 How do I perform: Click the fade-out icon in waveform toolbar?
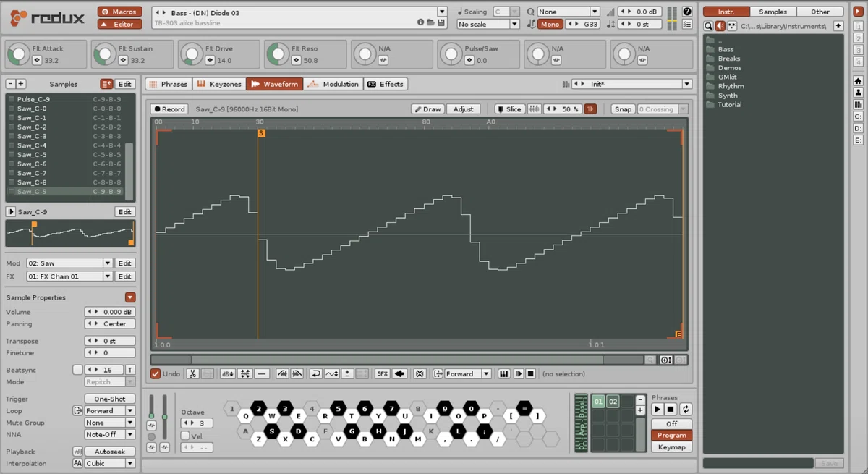coord(297,374)
